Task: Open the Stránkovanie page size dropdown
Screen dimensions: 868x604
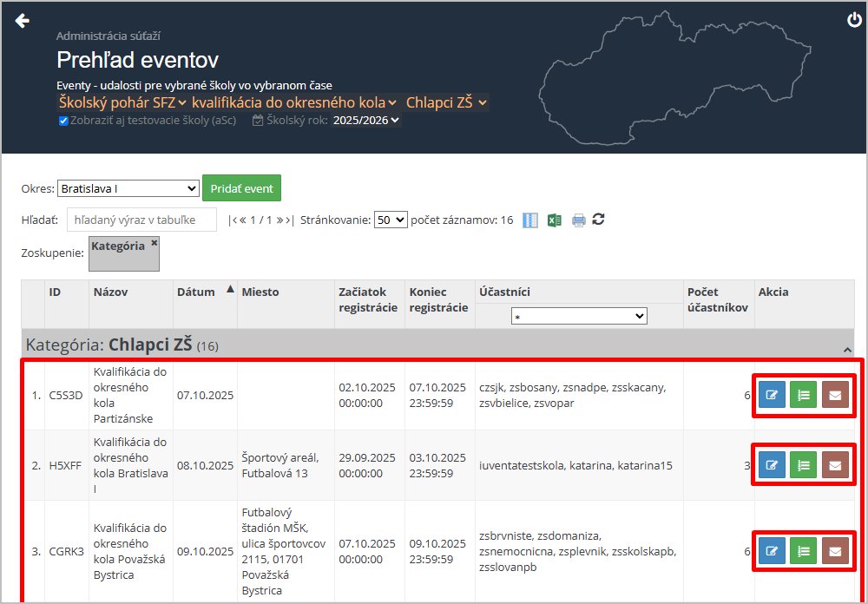Action: click(x=390, y=220)
